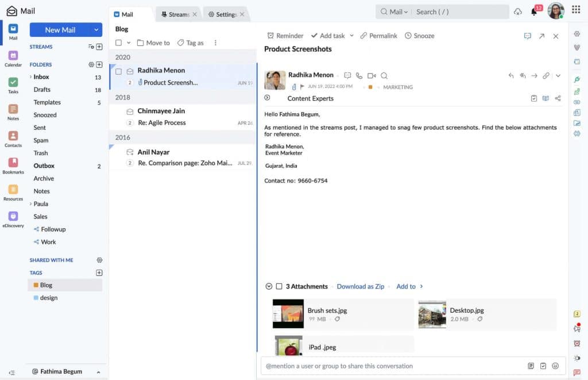Switch to the Settings tab
This screenshot has width=588, height=380.
222,14
